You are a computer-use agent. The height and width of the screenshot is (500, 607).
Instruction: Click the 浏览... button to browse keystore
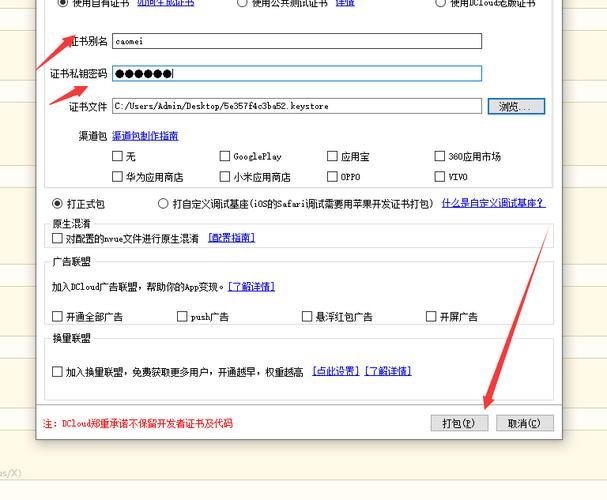click(516, 106)
